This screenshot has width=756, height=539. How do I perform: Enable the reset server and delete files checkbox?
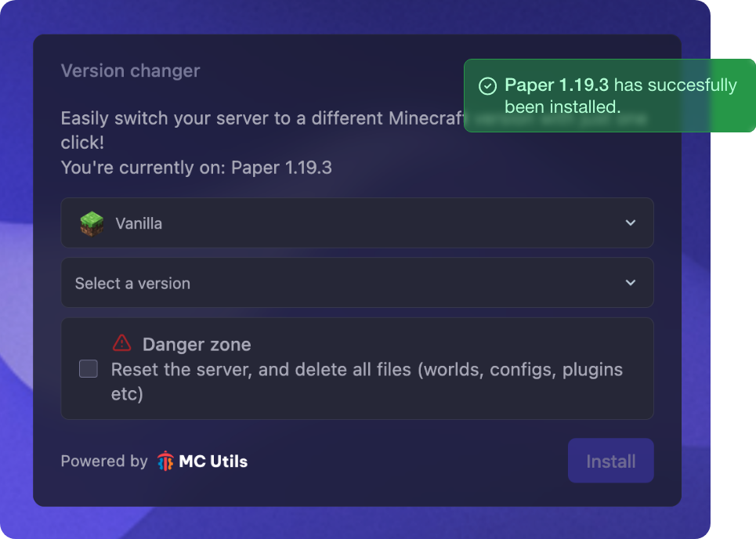coord(88,368)
